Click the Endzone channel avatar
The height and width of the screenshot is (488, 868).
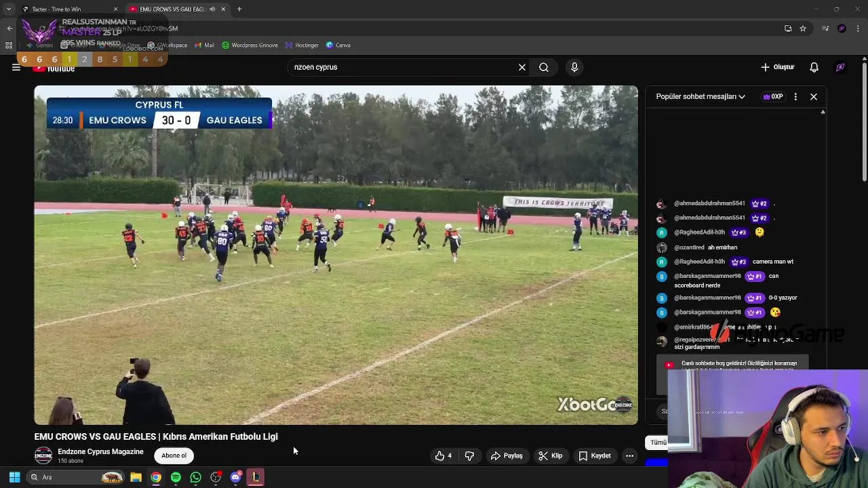(x=43, y=455)
